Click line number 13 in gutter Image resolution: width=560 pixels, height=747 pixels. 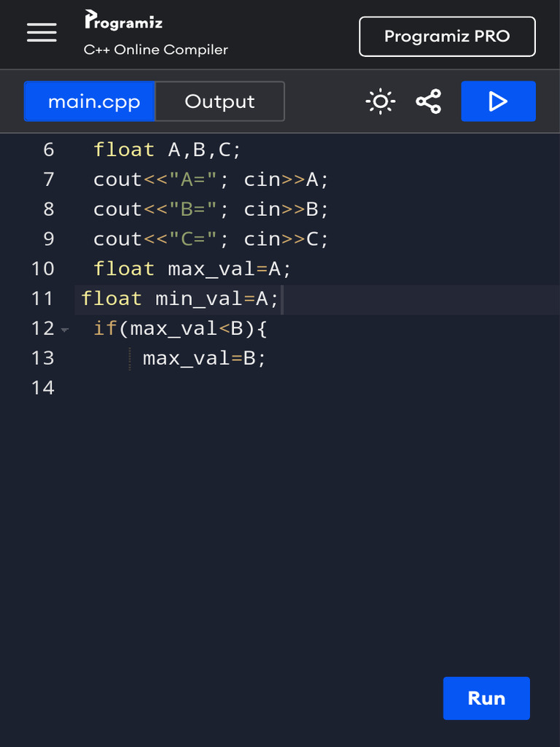tap(42, 358)
